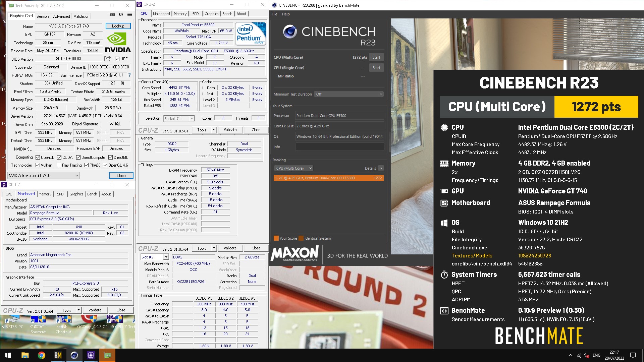
Task: Click Tools button in Mainboard CPU-Z window
Action: [66, 310]
